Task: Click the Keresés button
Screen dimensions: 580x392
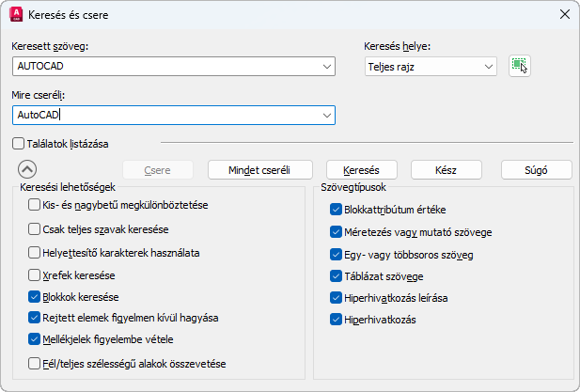Action: tap(361, 170)
